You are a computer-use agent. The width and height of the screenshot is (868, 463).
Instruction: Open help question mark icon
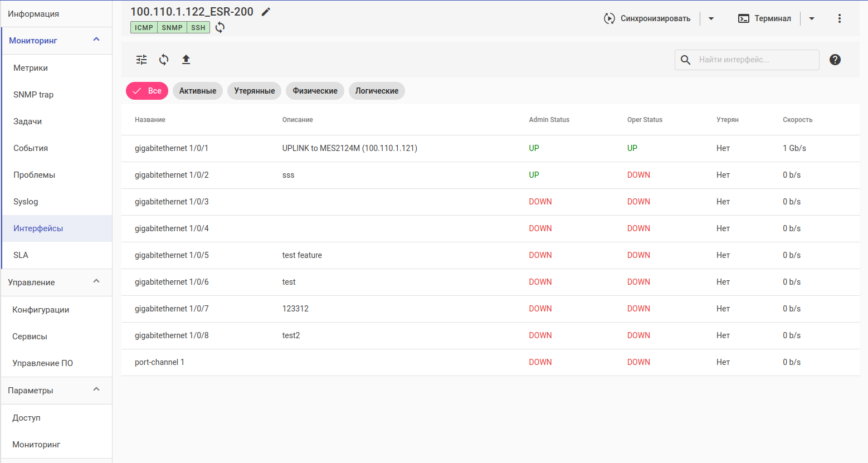(x=835, y=60)
